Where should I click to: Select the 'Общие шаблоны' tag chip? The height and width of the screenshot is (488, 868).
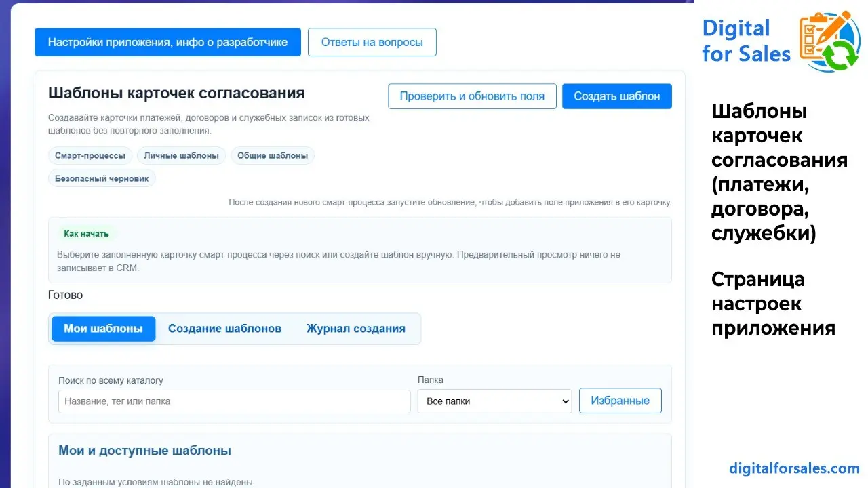(273, 156)
